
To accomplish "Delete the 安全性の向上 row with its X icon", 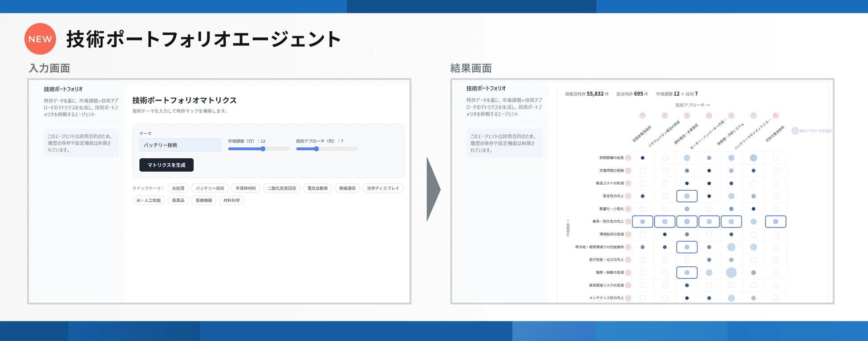I will tap(628, 196).
